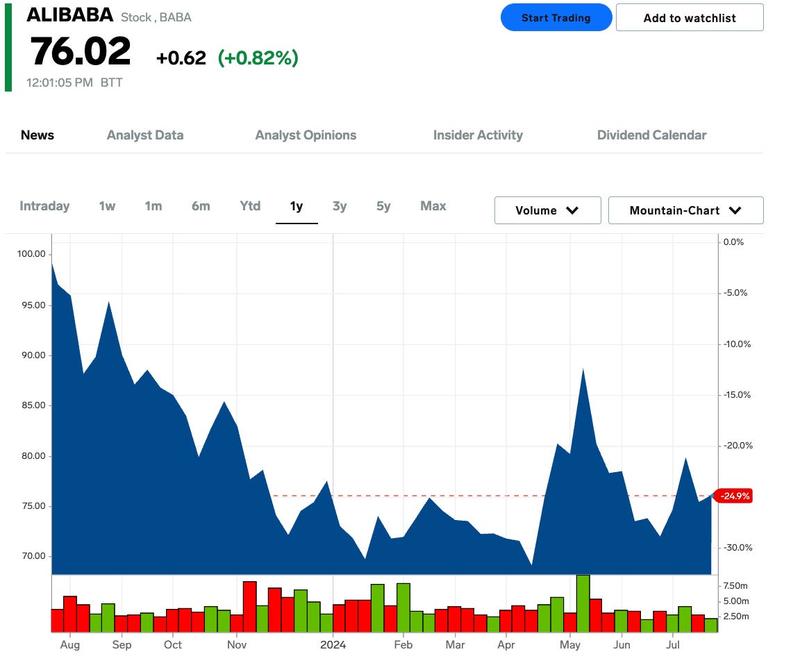800x672 pixels.
Task: View the Dividend Calendar tab
Action: tap(652, 135)
